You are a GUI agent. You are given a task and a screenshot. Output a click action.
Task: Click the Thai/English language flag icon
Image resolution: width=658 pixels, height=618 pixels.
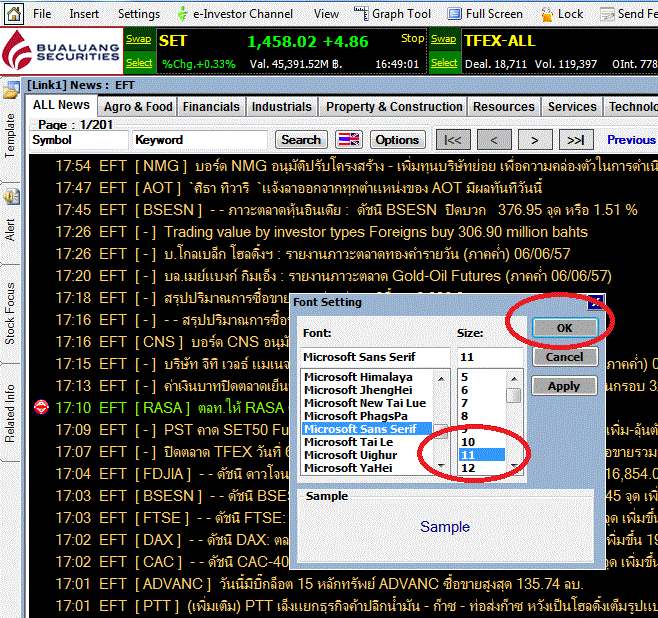coord(349,140)
